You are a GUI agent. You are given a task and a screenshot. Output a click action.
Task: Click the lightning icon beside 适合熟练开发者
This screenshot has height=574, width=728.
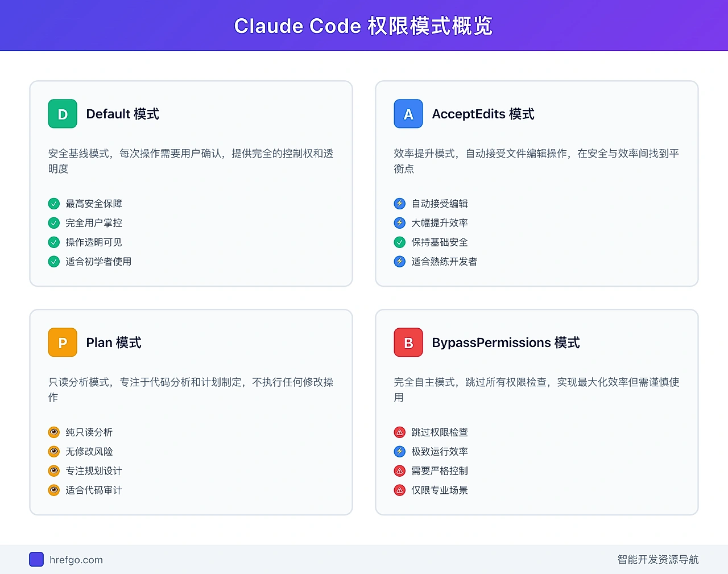(x=400, y=262)
